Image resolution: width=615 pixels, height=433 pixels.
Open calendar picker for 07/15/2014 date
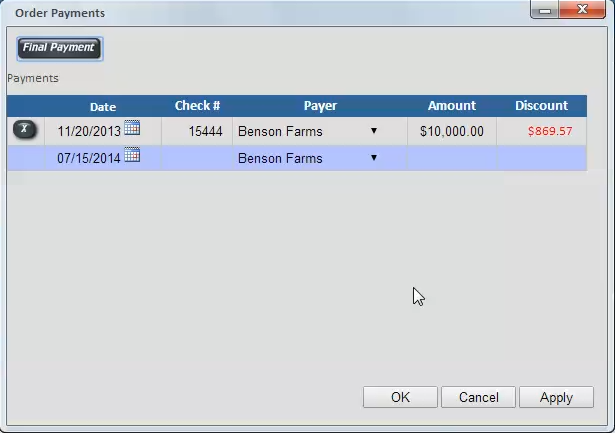(x=132, y=156)
